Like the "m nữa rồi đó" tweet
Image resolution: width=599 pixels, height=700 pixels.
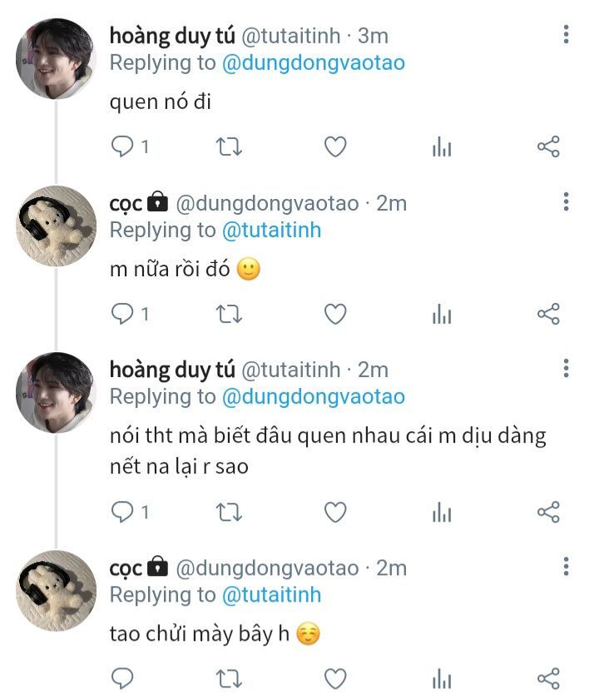tap(334, 314)
